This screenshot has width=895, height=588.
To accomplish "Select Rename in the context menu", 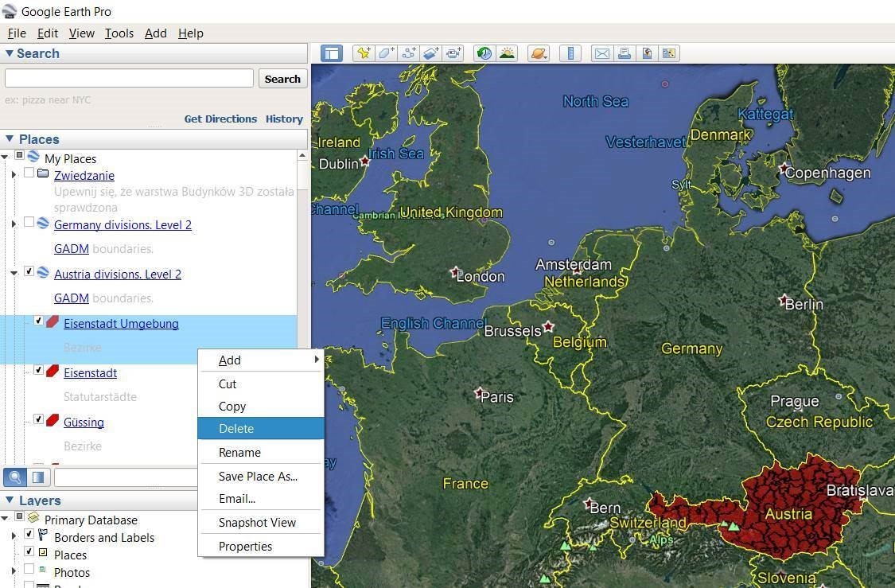I will coord(261,452).
